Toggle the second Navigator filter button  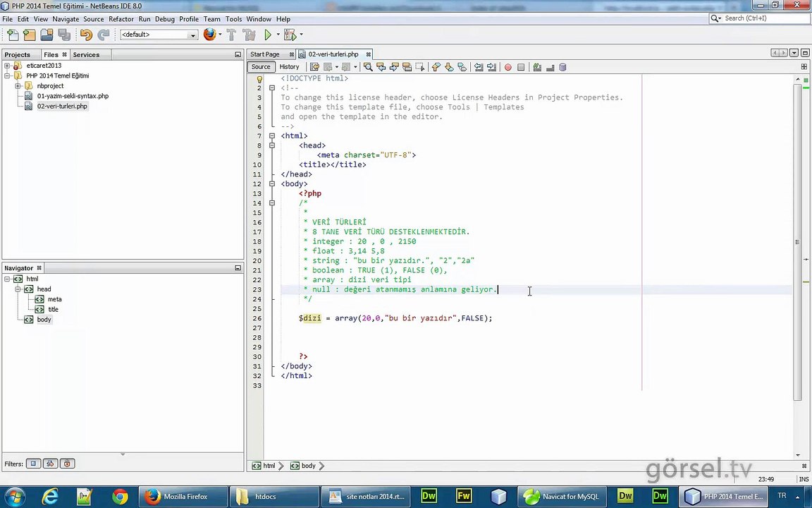tap(50, 464)
